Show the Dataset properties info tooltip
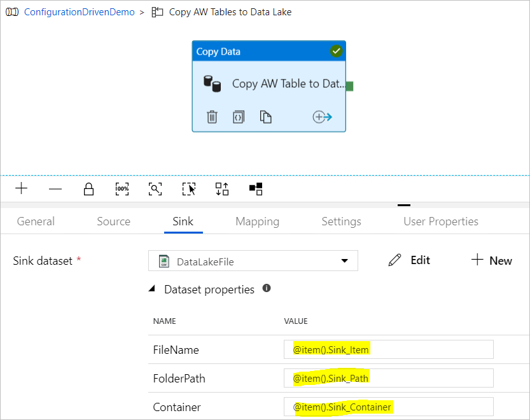 [x=267, y=288]
